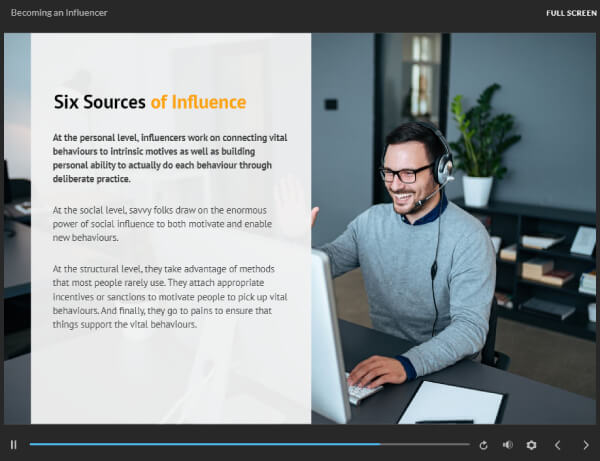Click the photo of man with headset
The width and height of the screenshot is (600, 461).
click(x=453, y=228)
